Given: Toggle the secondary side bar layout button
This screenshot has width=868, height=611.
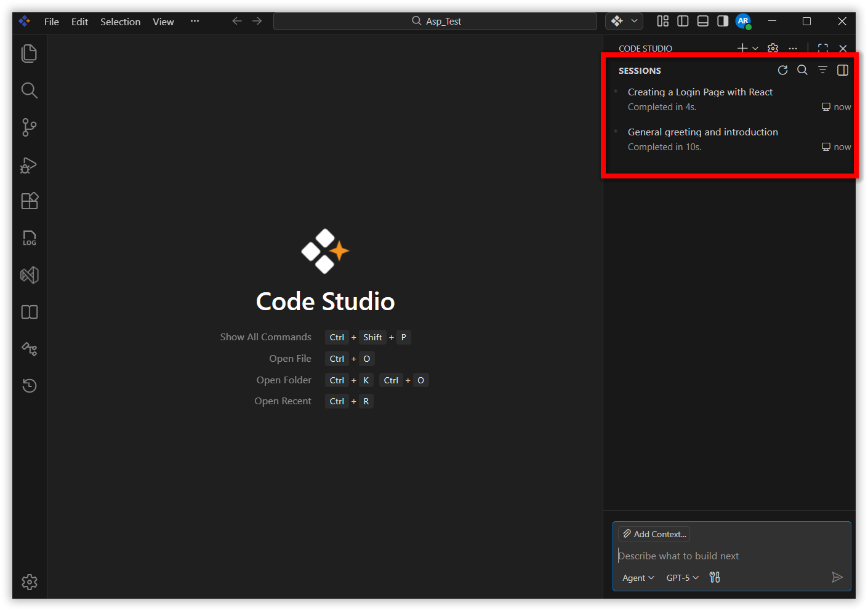Looking at the screenshot, I should pos(723,22).
